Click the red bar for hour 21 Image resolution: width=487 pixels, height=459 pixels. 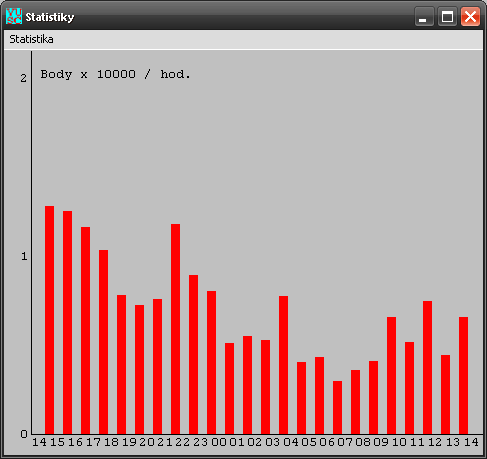pyautogui.click(x=175, y=329)
